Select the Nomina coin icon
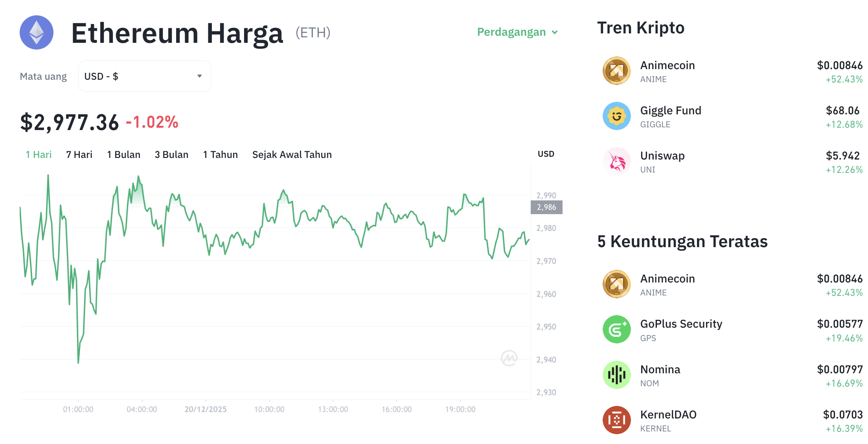Viewport: 868px width, 444px height. (616, 375)
